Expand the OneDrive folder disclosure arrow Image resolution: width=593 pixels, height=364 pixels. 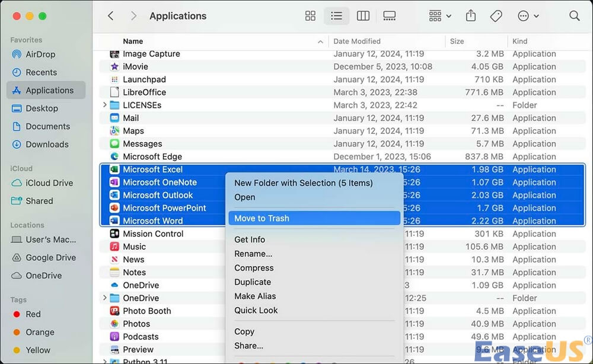pos(105,298)
